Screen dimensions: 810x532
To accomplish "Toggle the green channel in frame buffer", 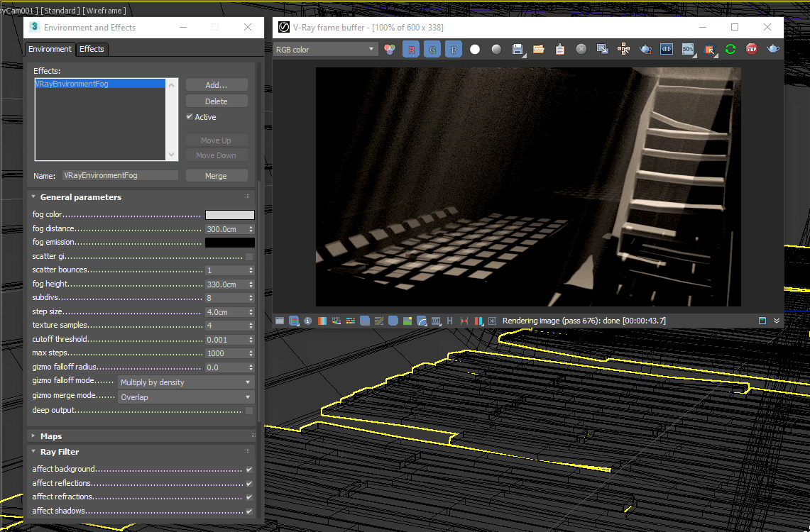I will [432, 50].
